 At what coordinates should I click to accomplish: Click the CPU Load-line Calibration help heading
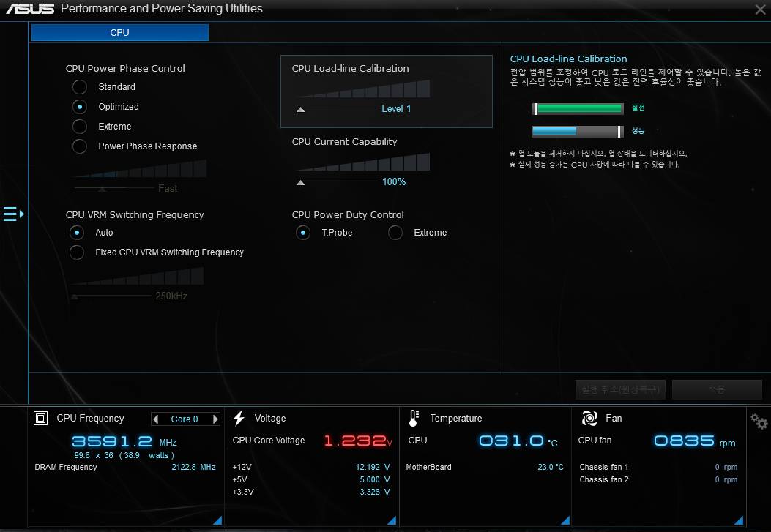pos(568,59)
